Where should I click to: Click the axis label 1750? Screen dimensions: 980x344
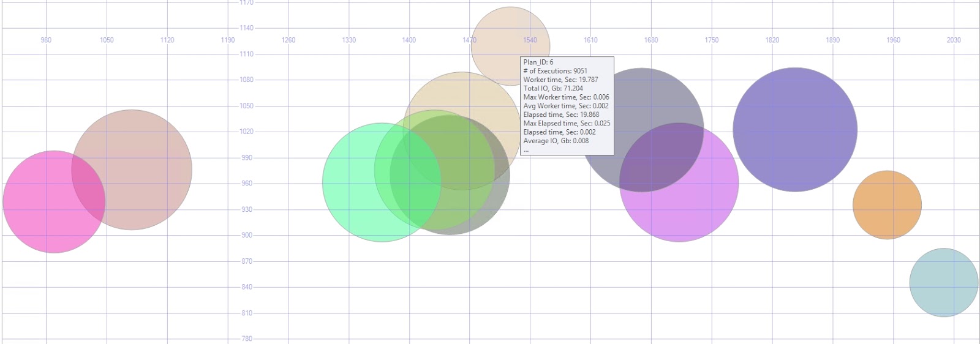coord(712,40)
